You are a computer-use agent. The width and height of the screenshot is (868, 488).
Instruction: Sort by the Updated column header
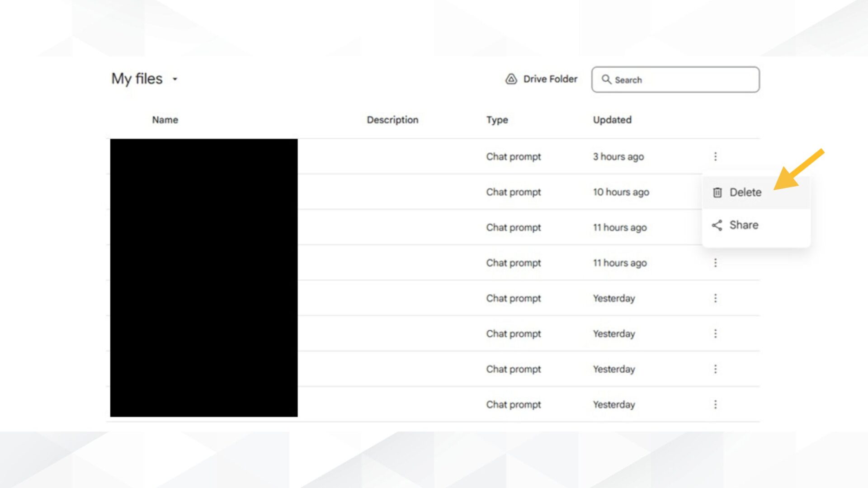(612, 120)
